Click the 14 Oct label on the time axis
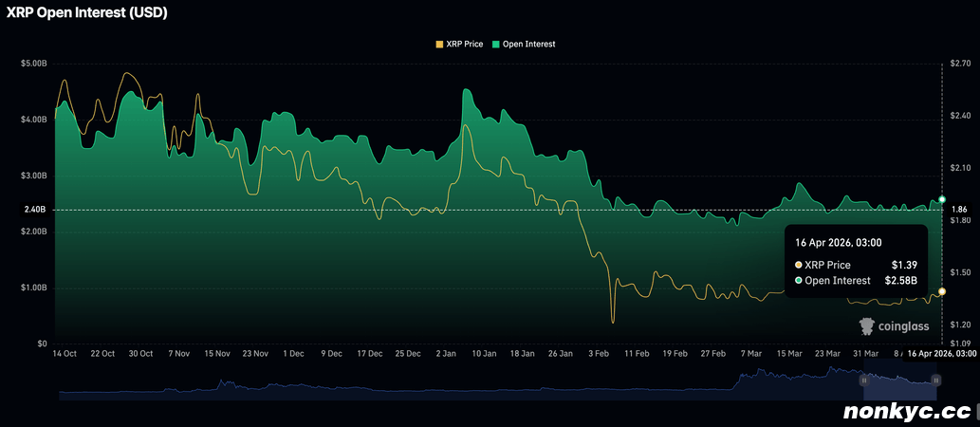The height and width of the screenshot is (427, 980). tap(63, 353)
